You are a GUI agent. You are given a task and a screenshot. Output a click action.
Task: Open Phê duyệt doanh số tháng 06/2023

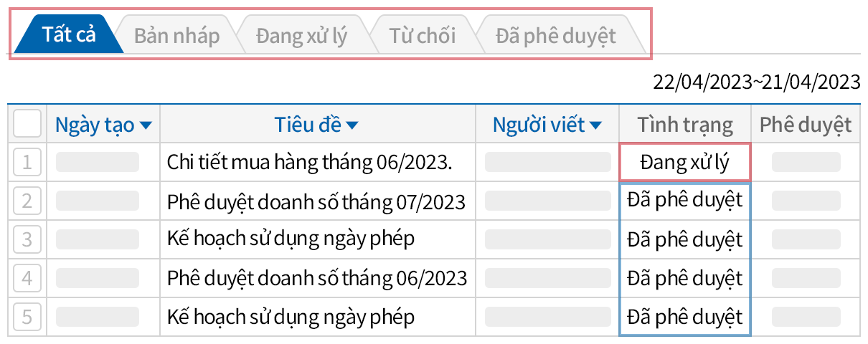[x=316, y=277]
